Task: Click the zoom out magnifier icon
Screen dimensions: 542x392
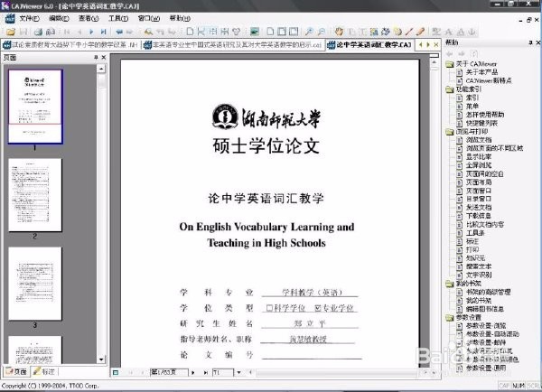Action: (321, 32)
